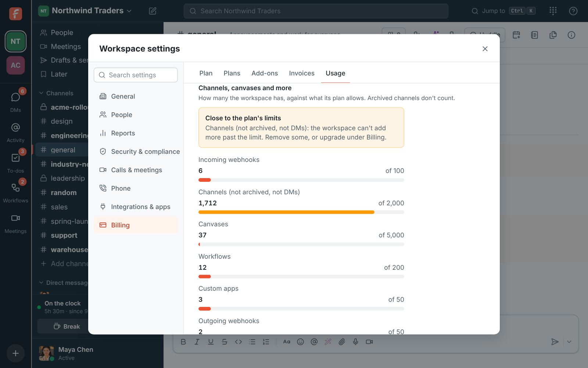Open Security & compliance settings
This screenshot has height=368, width=588.
136,152
